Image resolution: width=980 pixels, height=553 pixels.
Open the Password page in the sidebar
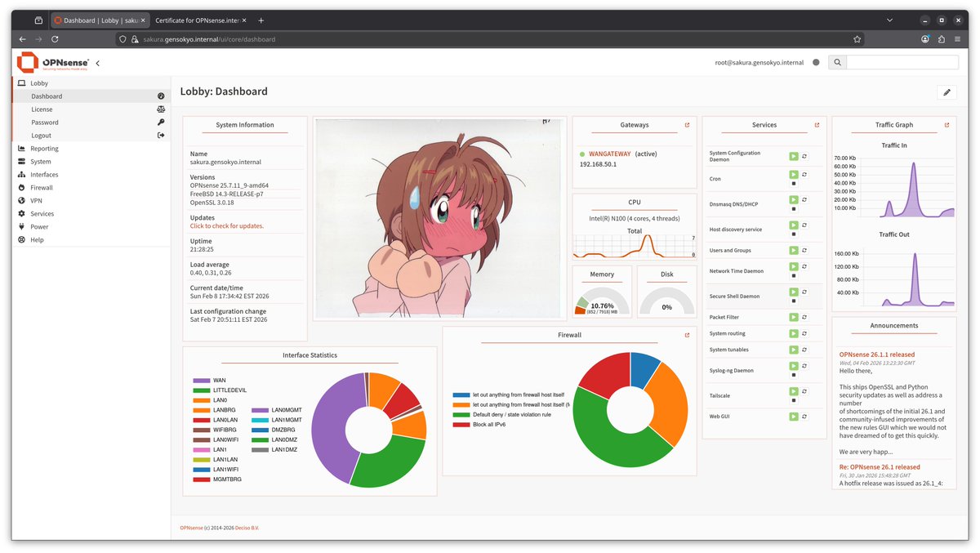[x=90, y=123]
